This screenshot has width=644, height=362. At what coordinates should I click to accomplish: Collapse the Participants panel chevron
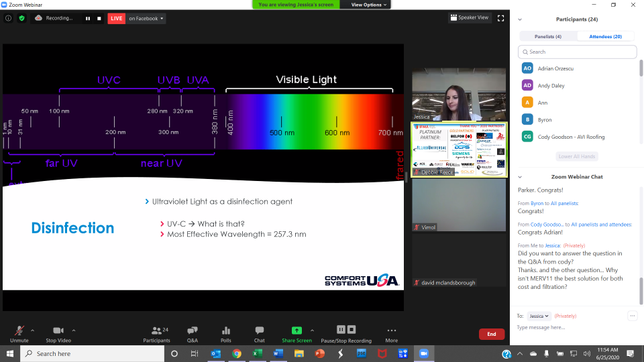(520, 19)
